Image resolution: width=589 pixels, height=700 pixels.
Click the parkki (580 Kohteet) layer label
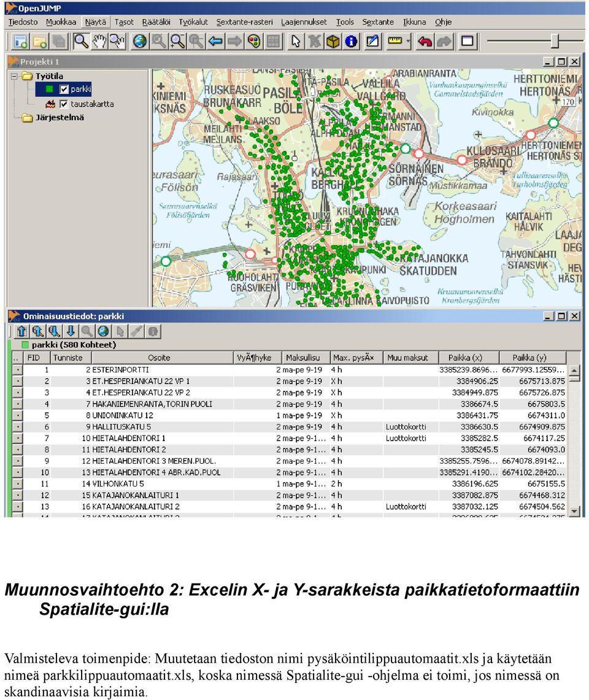(74, 345)
